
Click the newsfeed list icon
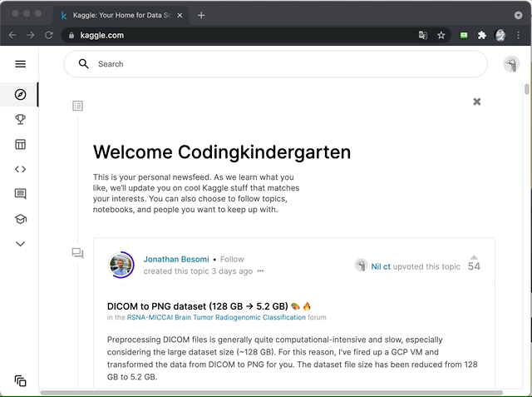(77, 106)
